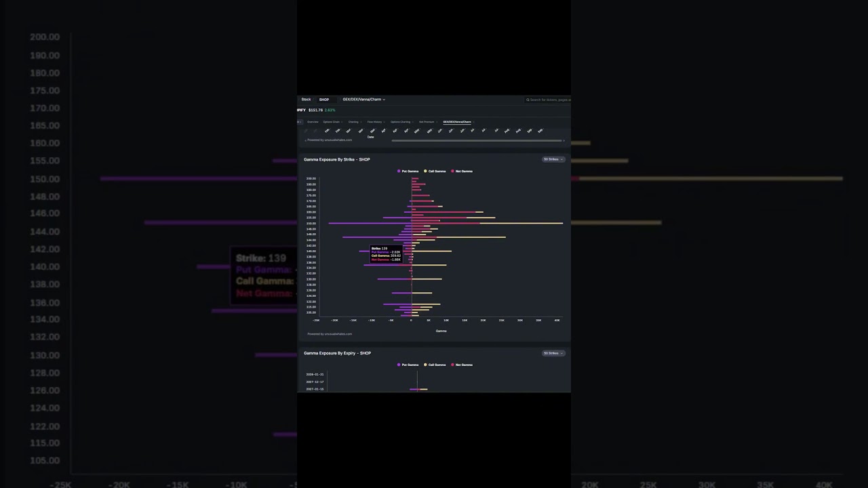The image size is (868, 488).
Task: Click the 2027-01-15 expiry row label
Action: pos(315,389)
